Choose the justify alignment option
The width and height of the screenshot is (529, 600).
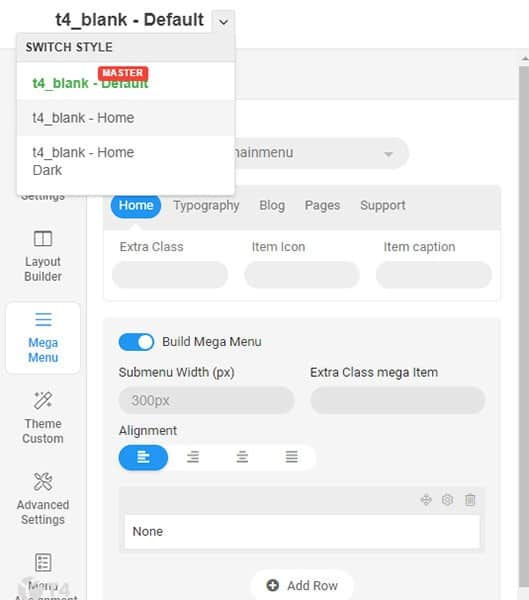pyautogui.click(x=291, y=457)
